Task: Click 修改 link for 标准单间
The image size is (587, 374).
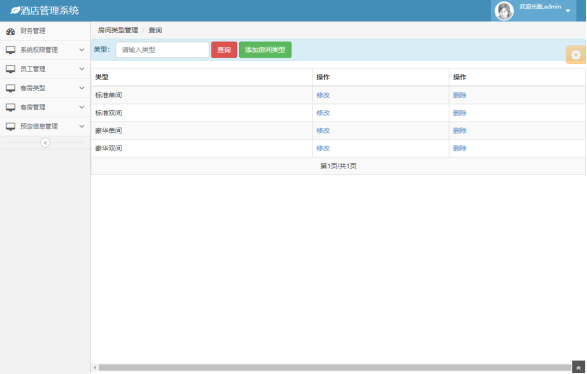Action: [x=323, y=95]
